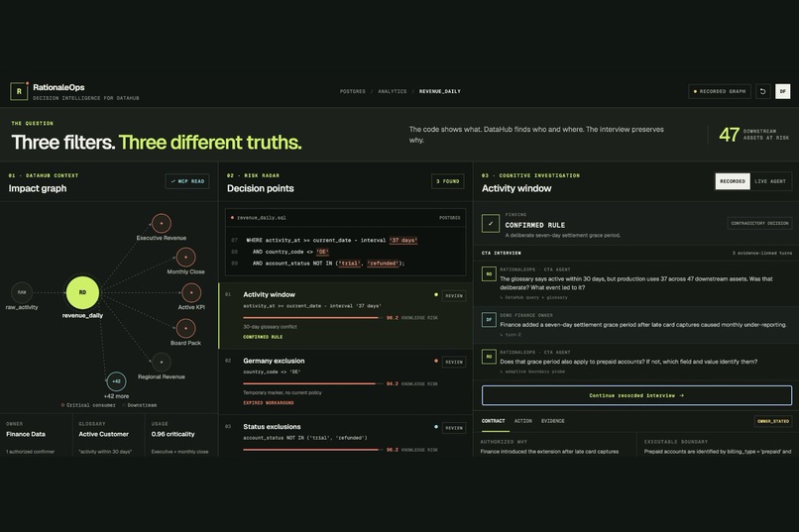Click the '37 days' highlighted code token
Viewport: 799px width, 532px height.
click(403, 240)
